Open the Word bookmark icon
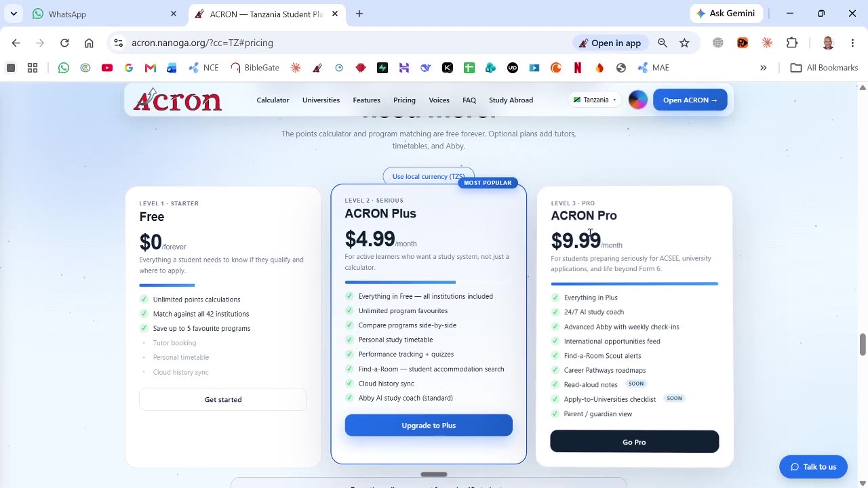The width and height of the screenshot is (868, 488). pyautogui.click(x=172, y=68)
